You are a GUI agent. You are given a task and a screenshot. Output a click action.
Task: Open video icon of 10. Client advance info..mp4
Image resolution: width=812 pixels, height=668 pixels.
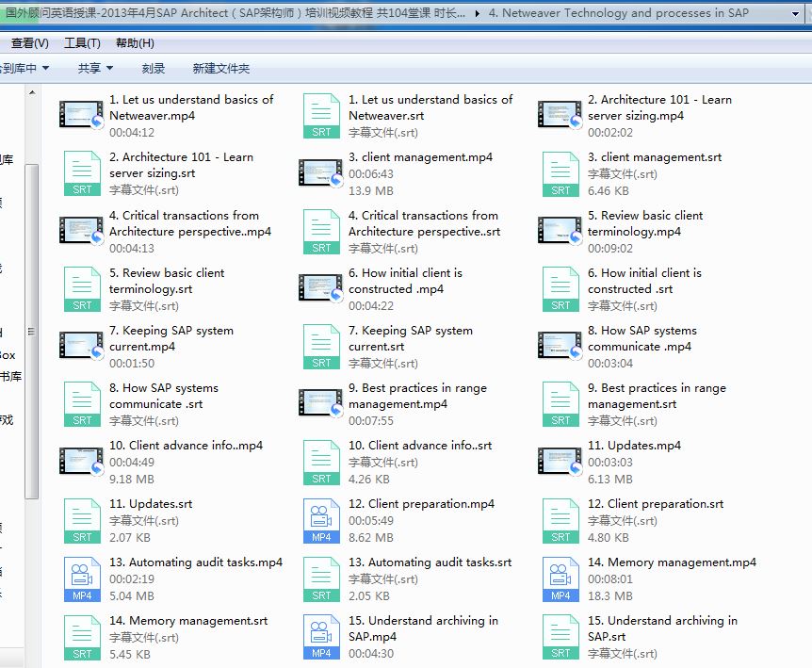(81, 461)
